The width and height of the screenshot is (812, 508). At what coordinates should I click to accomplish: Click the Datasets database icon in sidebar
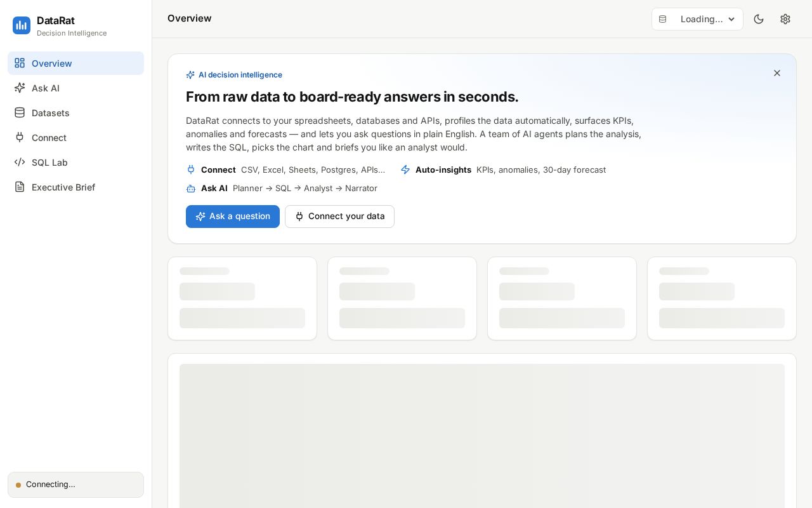tap(20, 112)
